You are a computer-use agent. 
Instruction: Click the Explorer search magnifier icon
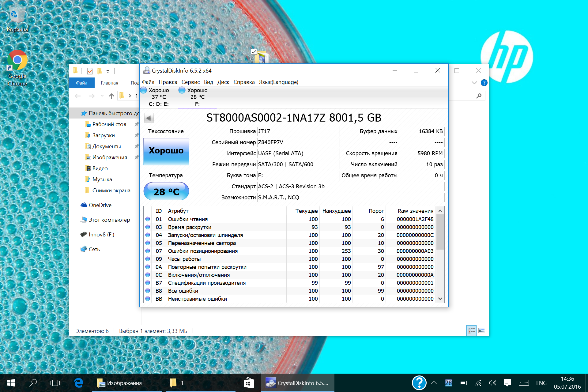[479, 96]
